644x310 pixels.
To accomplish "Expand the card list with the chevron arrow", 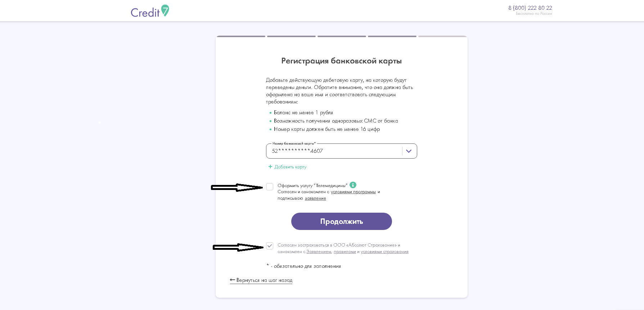I will click(x=409, y=151).
